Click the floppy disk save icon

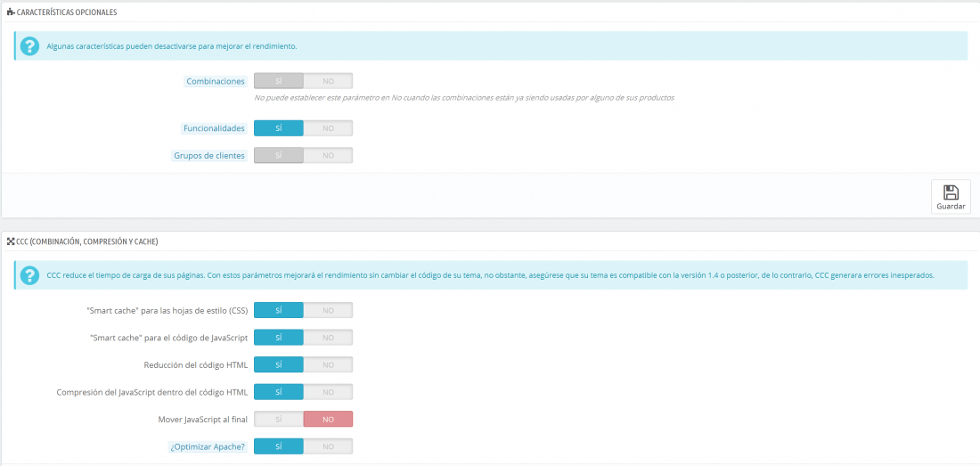tap(951, 192)
